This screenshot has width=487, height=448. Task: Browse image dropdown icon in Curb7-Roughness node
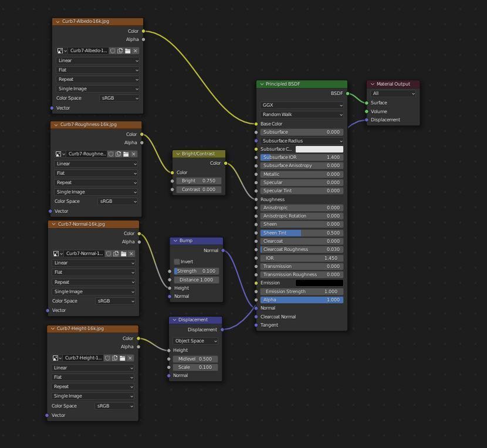(x=60, y=154)
